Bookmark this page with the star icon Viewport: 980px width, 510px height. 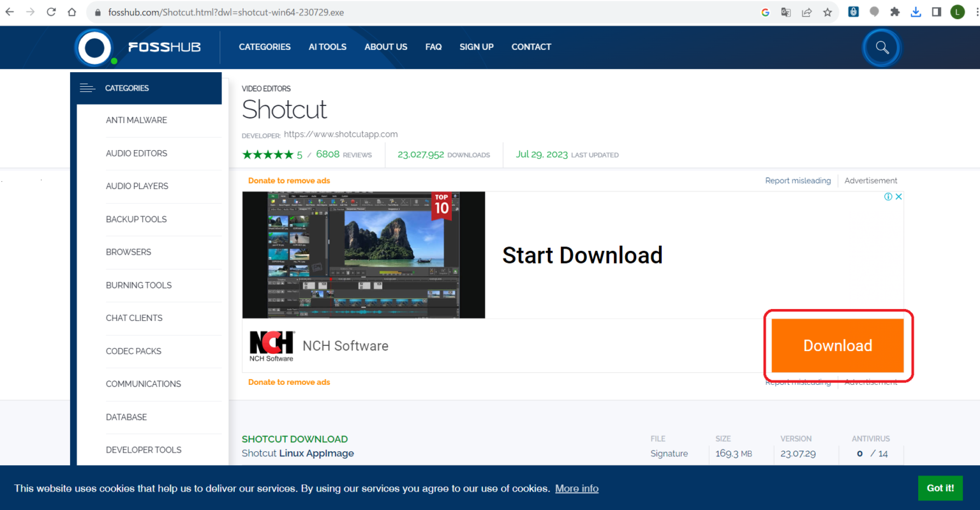click(826, 12)
